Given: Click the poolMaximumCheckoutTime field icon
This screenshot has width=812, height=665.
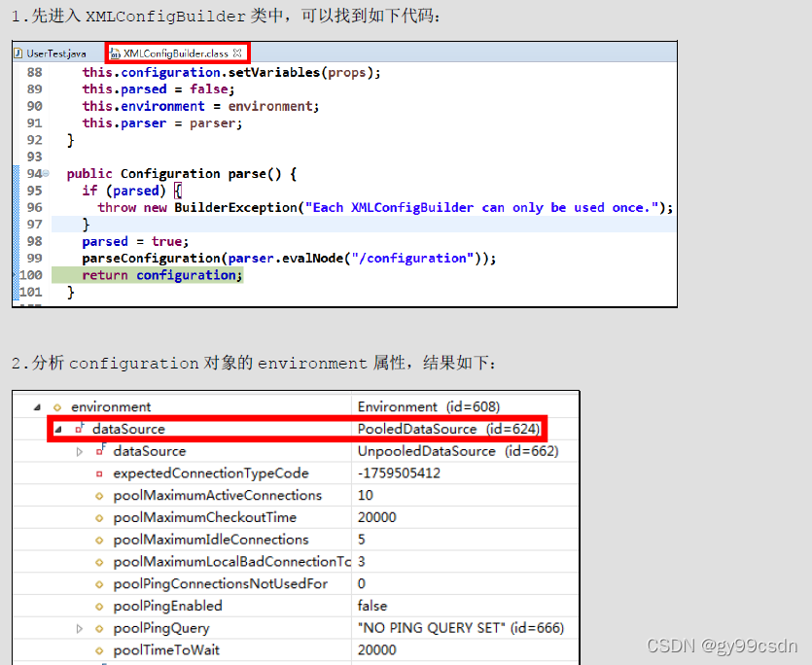Looking at the screenshot, I should pos(99,518).
